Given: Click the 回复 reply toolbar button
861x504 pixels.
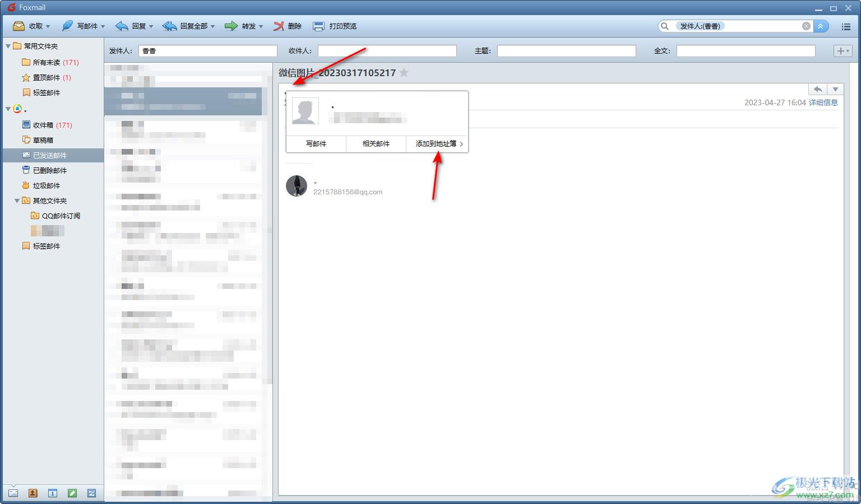Looking at the screenshot, I should (131, 26).
